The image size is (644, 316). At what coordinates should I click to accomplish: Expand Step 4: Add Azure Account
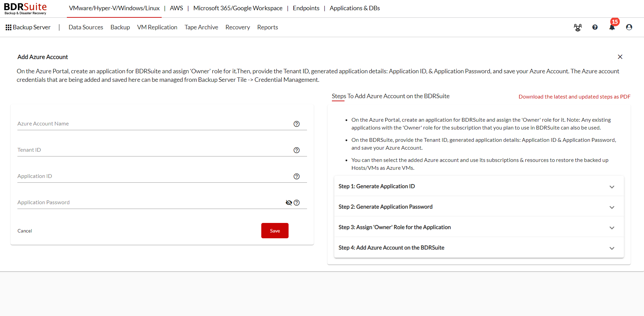coord(479,248)
